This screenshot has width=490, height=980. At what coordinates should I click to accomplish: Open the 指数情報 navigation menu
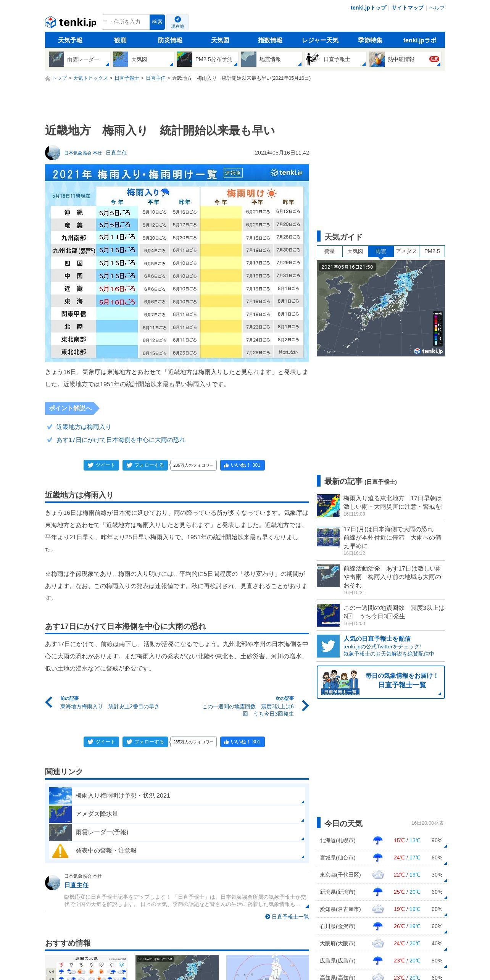(270, 40)
